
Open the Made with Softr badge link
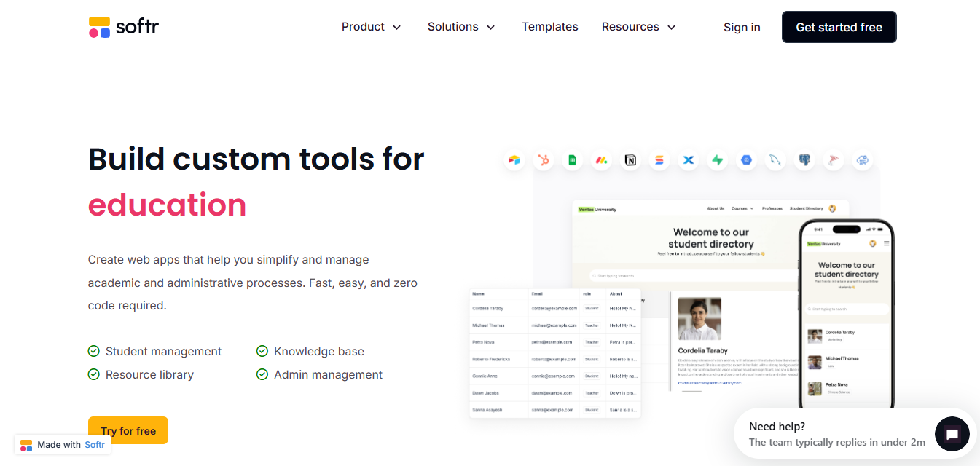[x=63, y=445]
